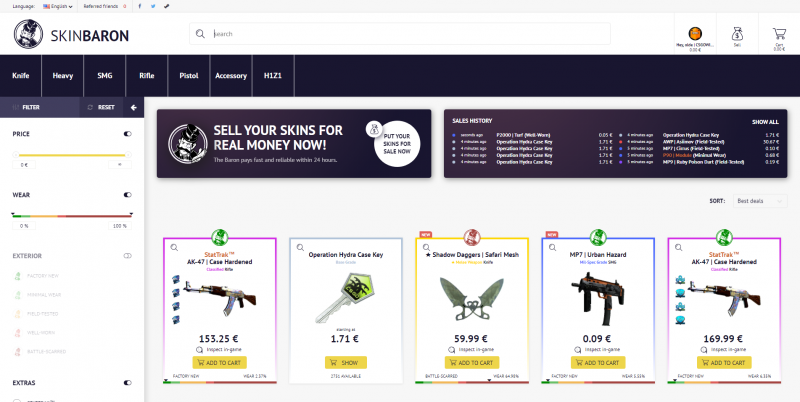Screen dimensions: 800x402
Task: Open the H1Z1 category menu
Action: point(273,76)
